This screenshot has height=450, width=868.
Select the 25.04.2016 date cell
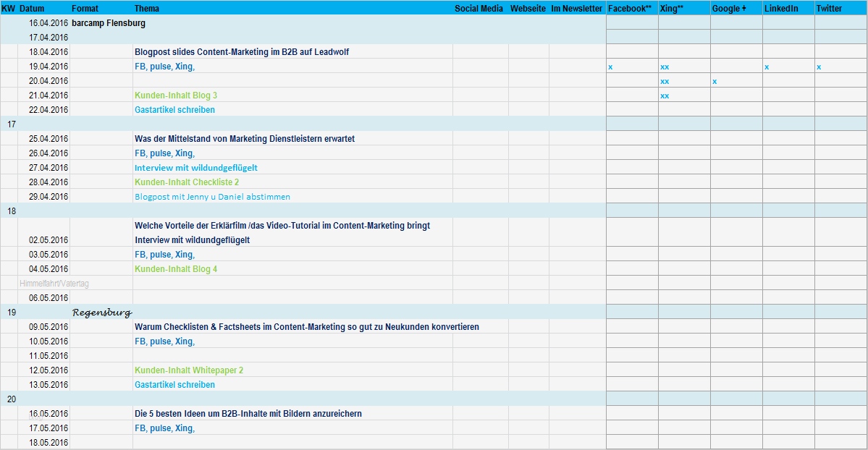click(x=49, y=139)
